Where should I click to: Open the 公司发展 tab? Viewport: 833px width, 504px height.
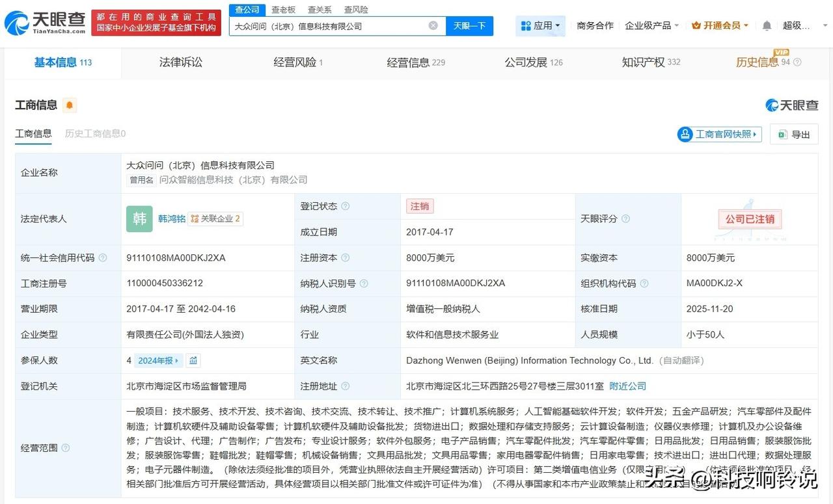534,62
